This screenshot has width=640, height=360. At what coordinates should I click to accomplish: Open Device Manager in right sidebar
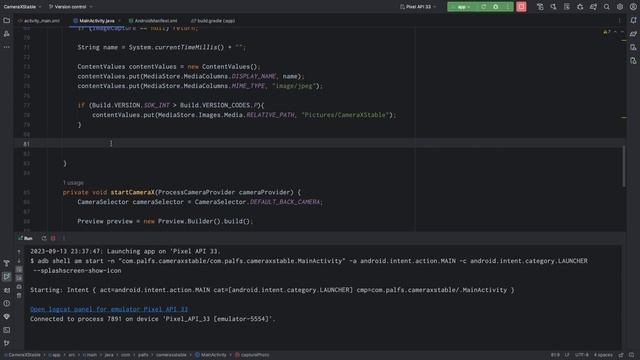click(633, 47)
